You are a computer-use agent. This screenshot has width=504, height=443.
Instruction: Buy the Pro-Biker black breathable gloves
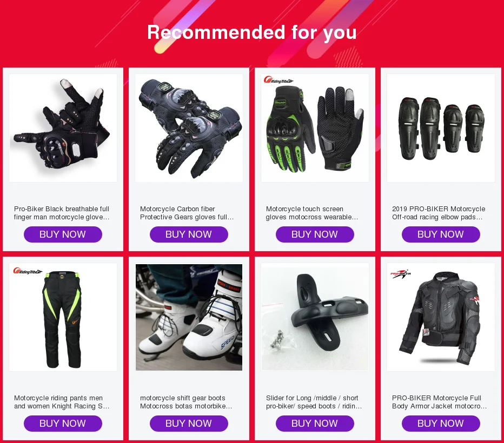click(x=63, y=234)
